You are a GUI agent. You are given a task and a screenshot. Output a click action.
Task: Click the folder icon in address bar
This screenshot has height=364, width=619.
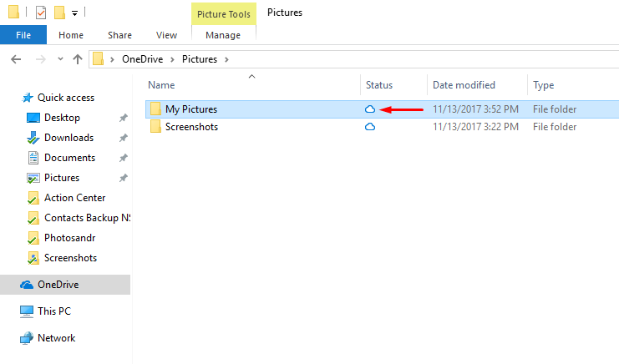click(98, 58)
